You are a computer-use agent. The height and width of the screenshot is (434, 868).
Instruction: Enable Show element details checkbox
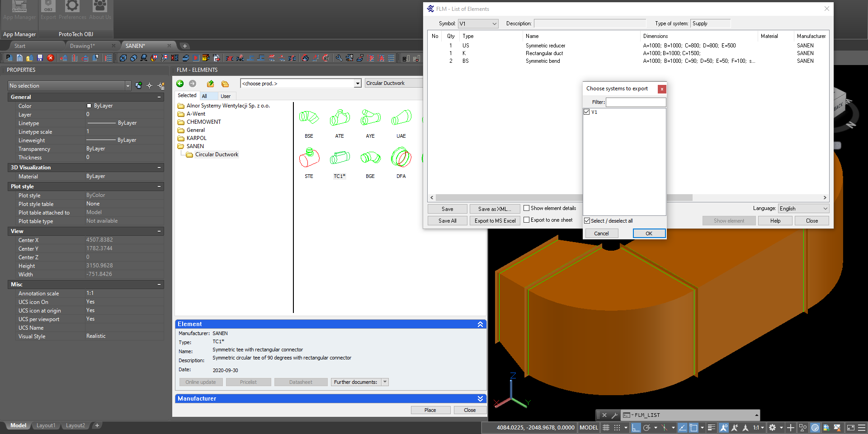526,208
